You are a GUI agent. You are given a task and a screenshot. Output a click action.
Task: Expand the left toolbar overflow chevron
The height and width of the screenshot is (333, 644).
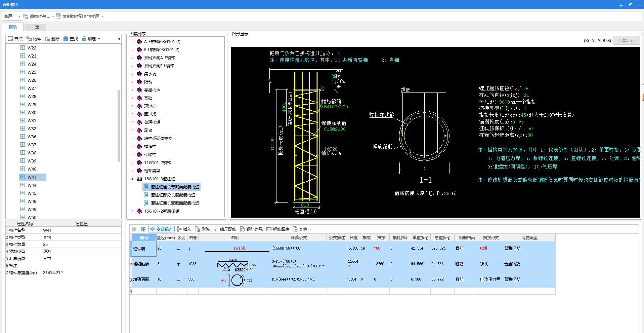point(119,39)
